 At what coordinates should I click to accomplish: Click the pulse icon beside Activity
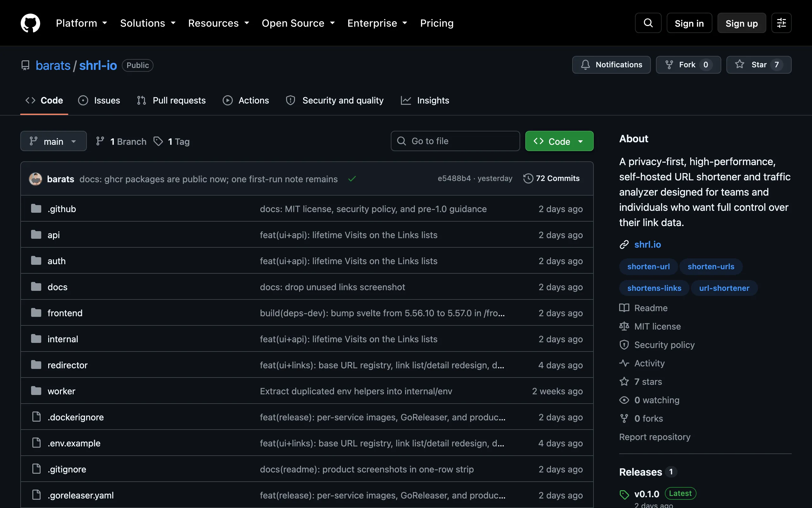coord(624,363)
